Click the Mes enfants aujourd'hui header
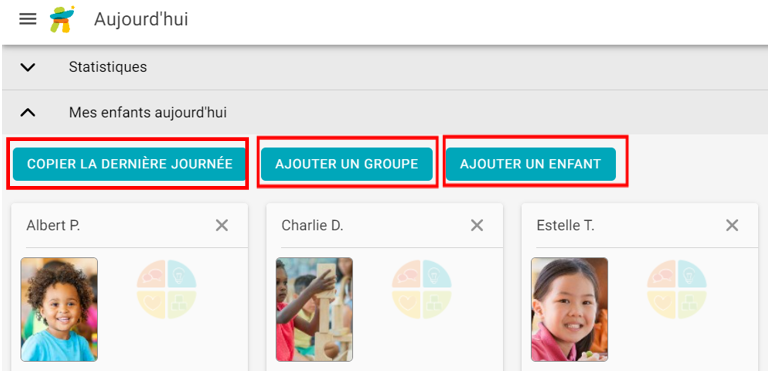Viewport: 768px width, 371px height. coord(385,113)
